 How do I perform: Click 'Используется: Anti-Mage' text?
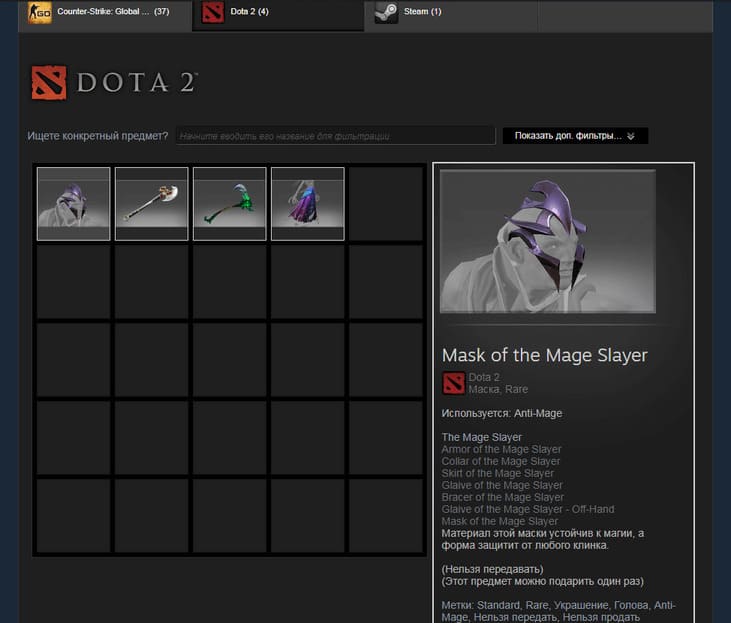tap(502, 414)
